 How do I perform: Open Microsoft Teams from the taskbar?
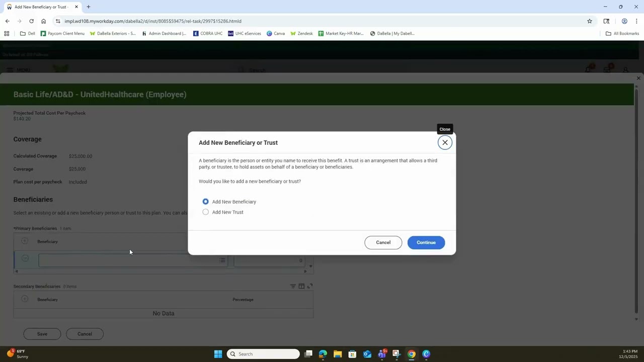pyautogui.click(x=382, y=354)
